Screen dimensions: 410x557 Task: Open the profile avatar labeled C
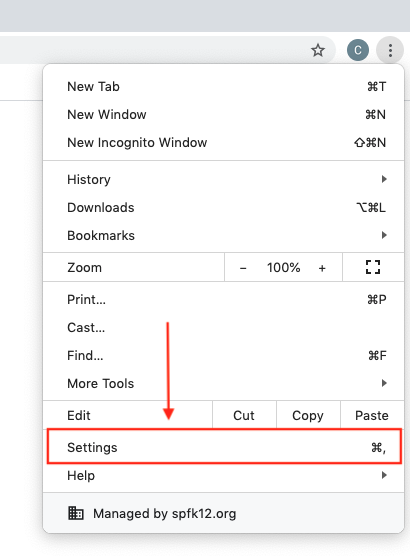click(358, 50)
